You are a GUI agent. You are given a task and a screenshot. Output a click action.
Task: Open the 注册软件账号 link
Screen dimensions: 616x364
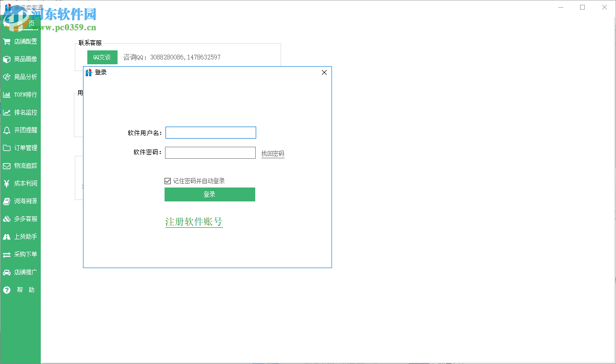pyautogui.click(x=194, y=222)
